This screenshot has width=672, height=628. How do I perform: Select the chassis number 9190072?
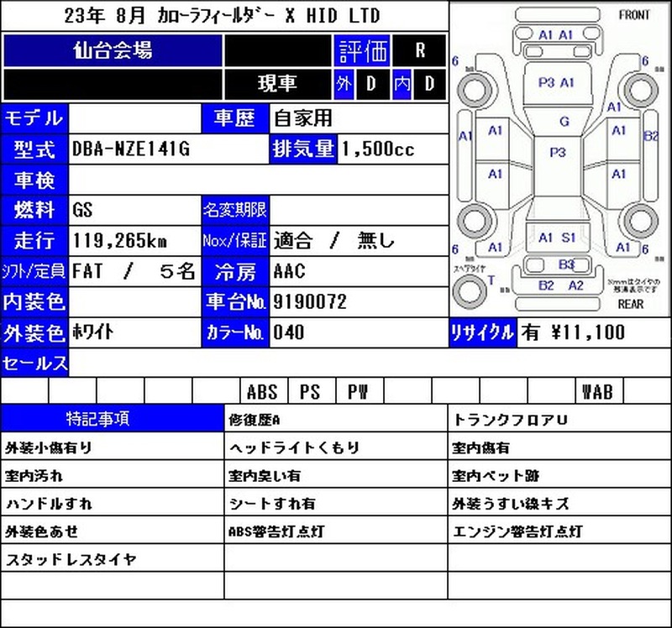pos(309,302)
